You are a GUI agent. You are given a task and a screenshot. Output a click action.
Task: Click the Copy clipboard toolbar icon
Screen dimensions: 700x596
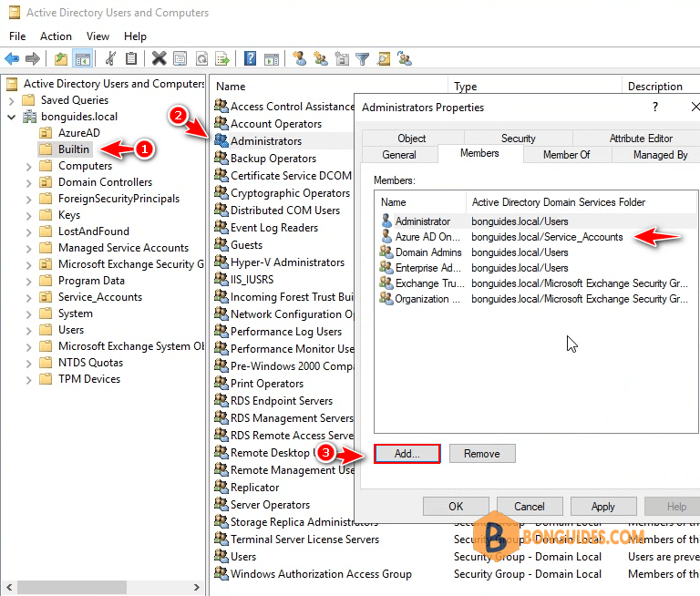131,58
